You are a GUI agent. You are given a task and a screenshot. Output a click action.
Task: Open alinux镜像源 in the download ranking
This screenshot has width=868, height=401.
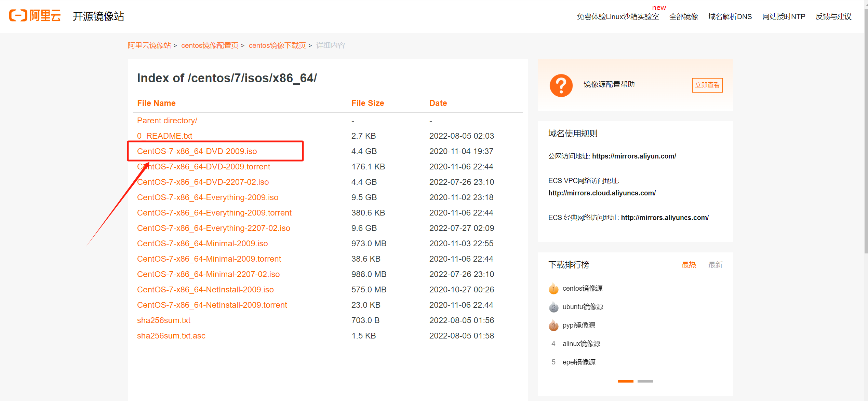[581, 344]
